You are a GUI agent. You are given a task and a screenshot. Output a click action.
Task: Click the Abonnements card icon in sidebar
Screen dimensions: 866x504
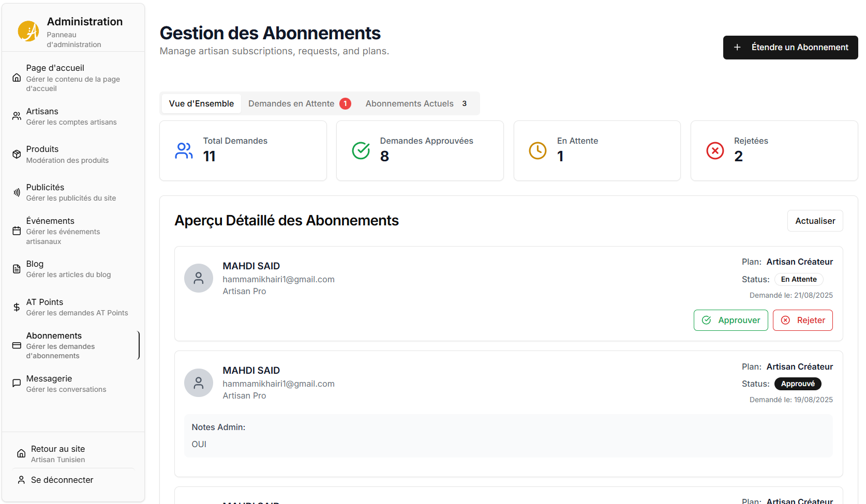coord(17,345)
